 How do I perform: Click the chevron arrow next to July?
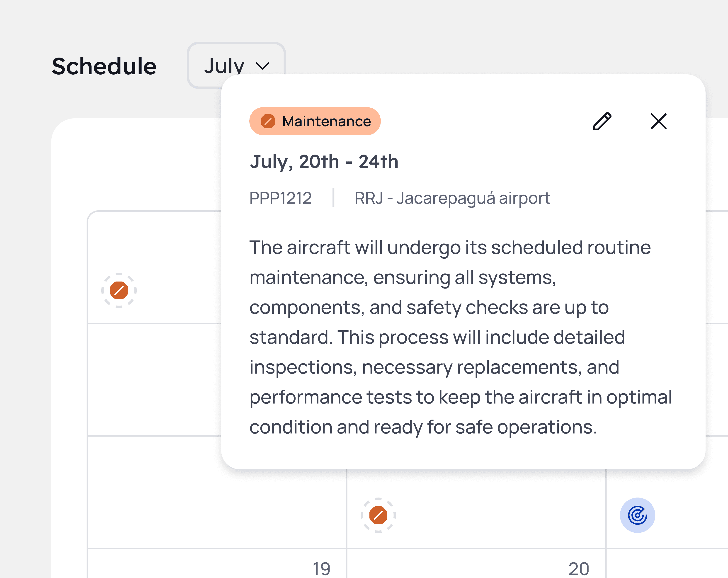(x=262, y=66)
